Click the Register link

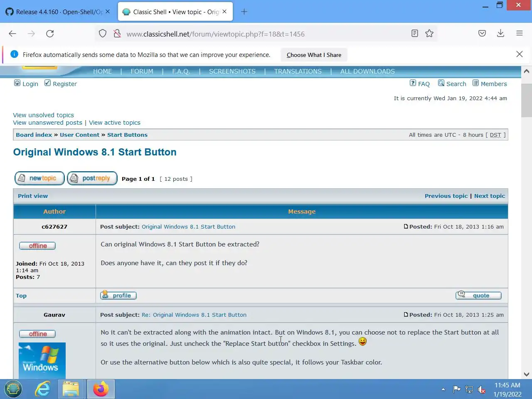pyautogui.click(x=65, y=84)
